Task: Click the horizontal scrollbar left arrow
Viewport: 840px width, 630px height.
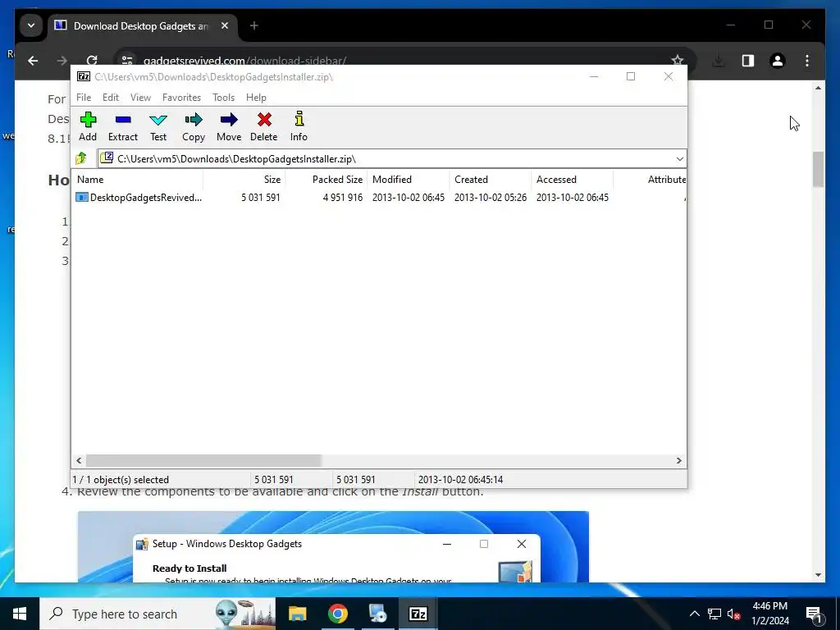Action: tap(79, 460)
